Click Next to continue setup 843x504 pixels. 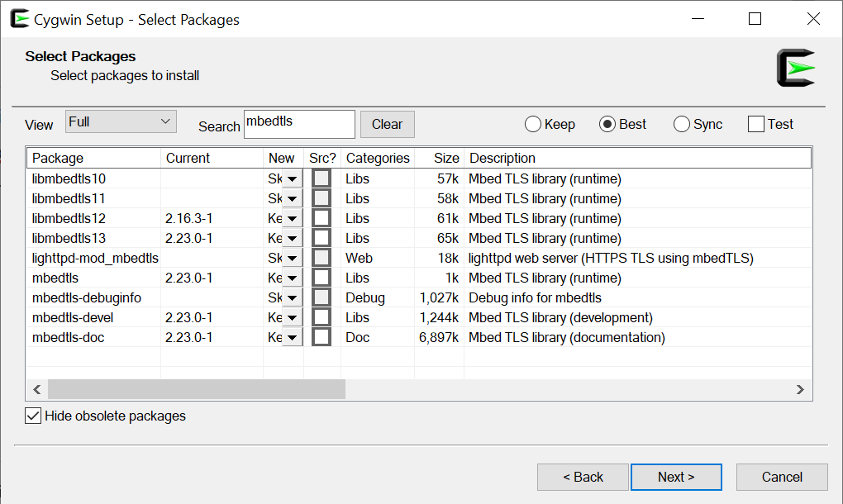(676, 477)
